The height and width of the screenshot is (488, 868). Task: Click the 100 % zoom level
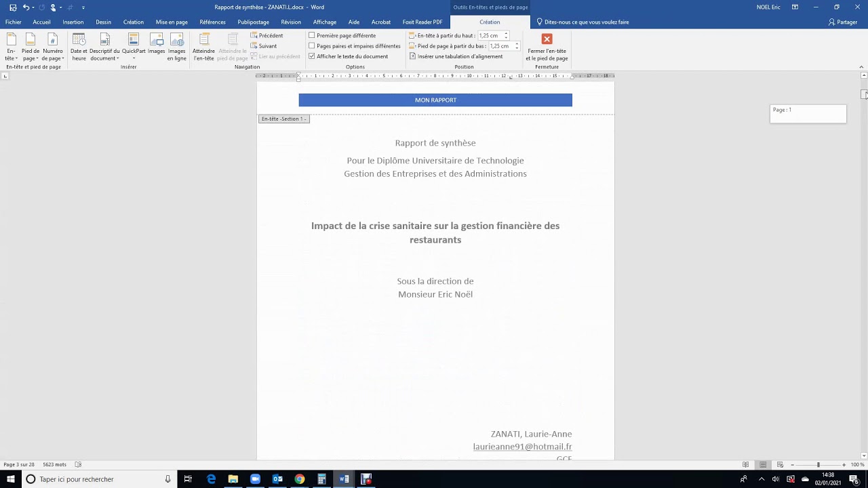point(858,464)
